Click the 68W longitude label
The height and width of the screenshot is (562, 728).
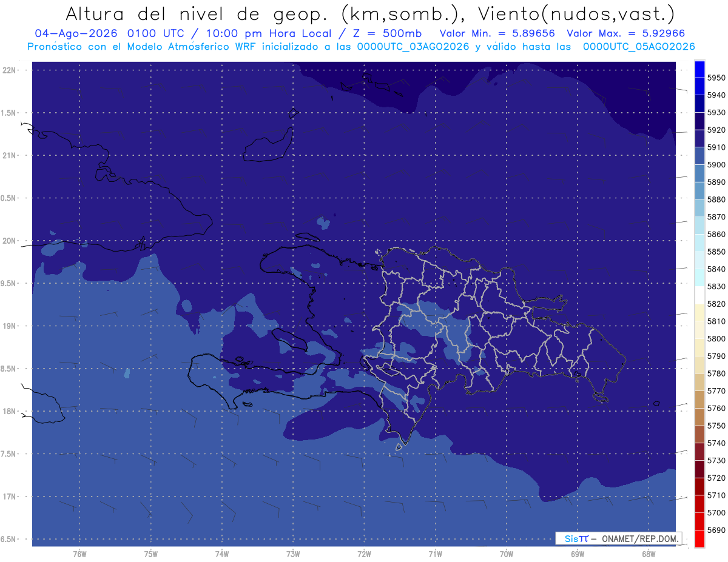pyautogui.click(x=649, y=554)
